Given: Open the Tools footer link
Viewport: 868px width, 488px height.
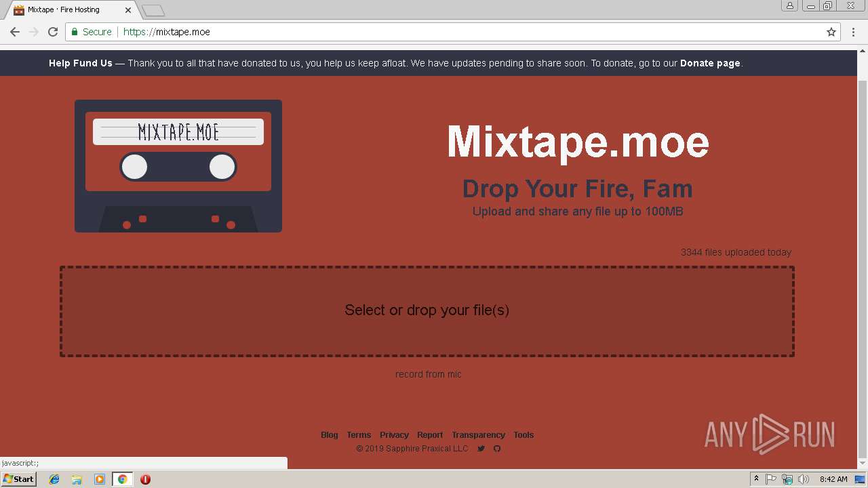Looking at the screenshot, I should tap(524, 435).
